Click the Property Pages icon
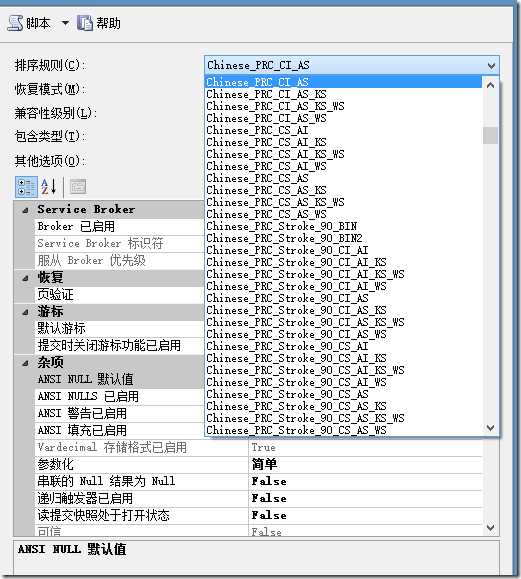521x579 pixels. (78, 186)
